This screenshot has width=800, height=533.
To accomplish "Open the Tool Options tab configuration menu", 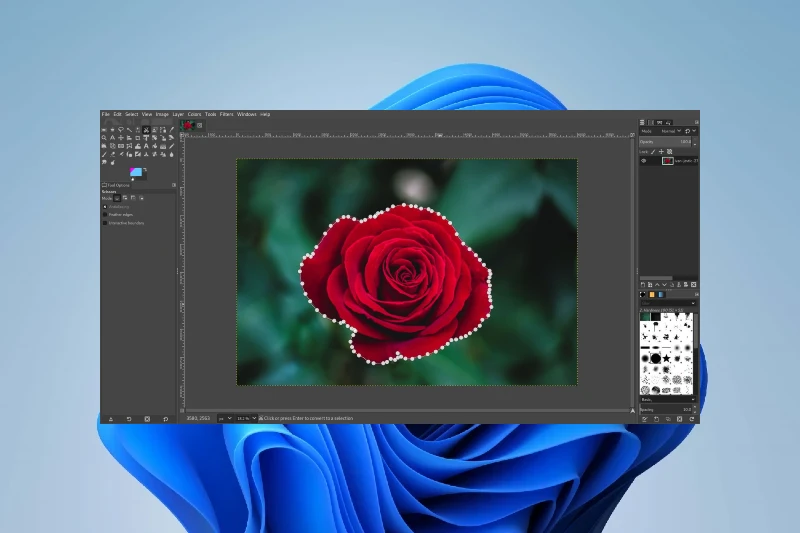I will click(x=174, y=185).
